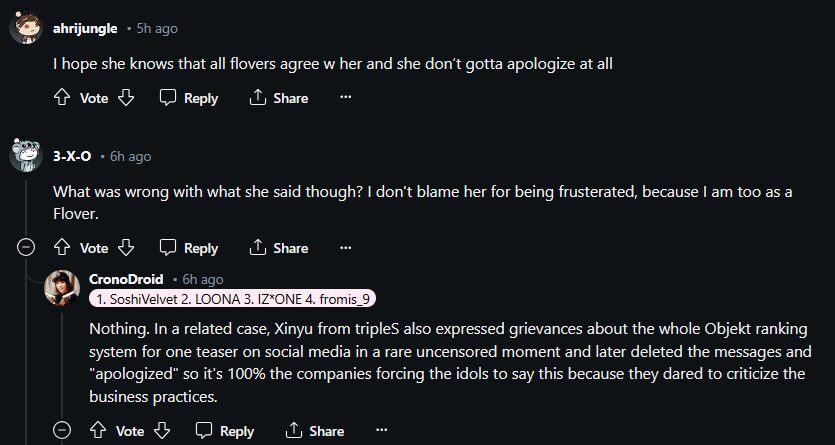Click CronoDroid's SoshiVelvet LOONA user flair

232,300
